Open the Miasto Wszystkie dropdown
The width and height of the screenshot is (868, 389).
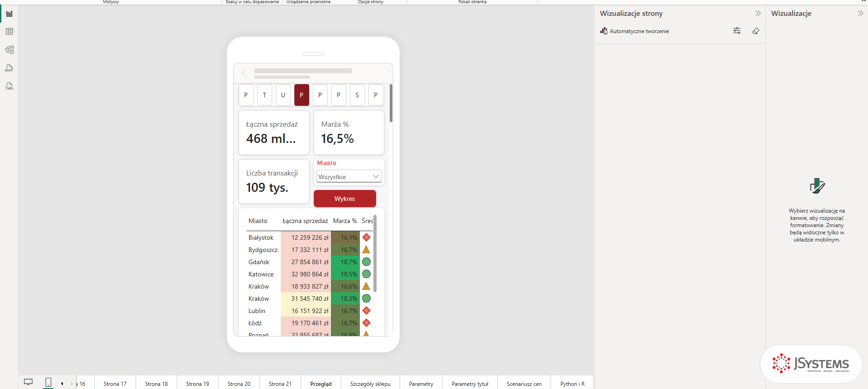pyautogui.click(x=349, y=176)
